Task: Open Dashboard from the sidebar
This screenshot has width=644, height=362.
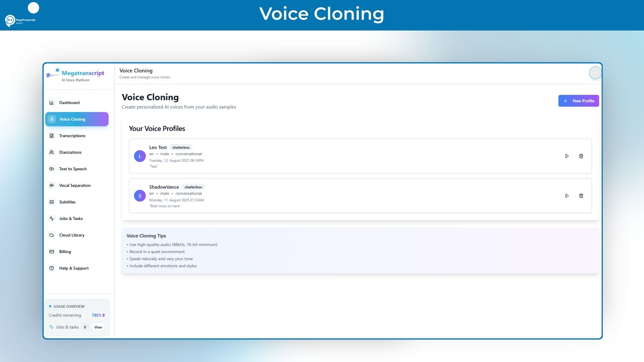Action: (x=52, y=103)
